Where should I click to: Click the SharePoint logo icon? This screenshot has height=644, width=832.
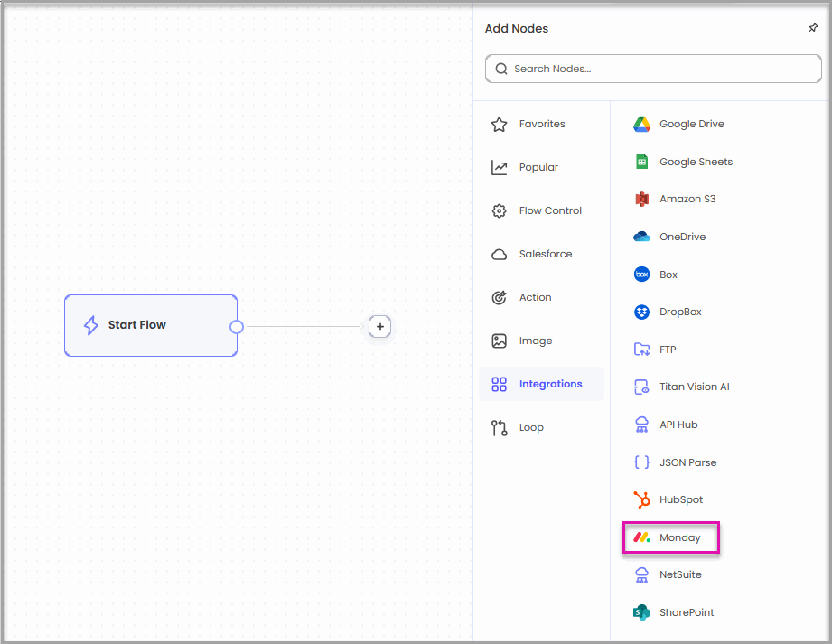pos(641,612)
